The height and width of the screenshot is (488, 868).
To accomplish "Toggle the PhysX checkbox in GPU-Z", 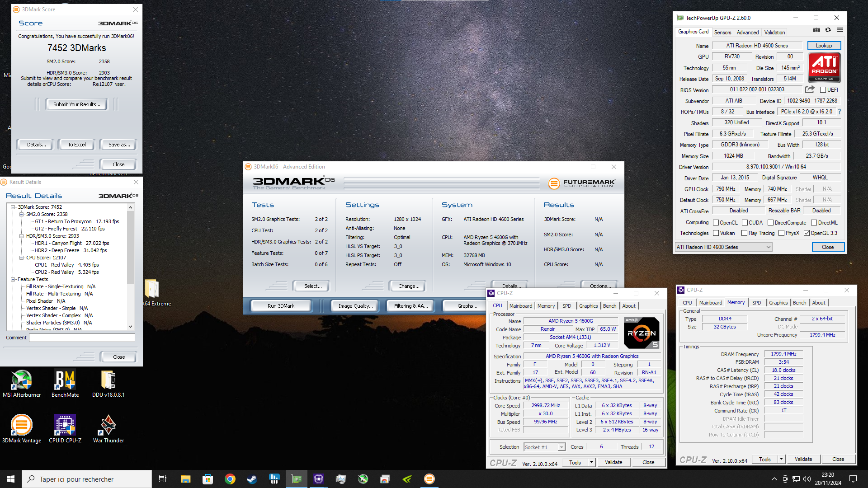I will pyautogui.click(x=782, y=233).
